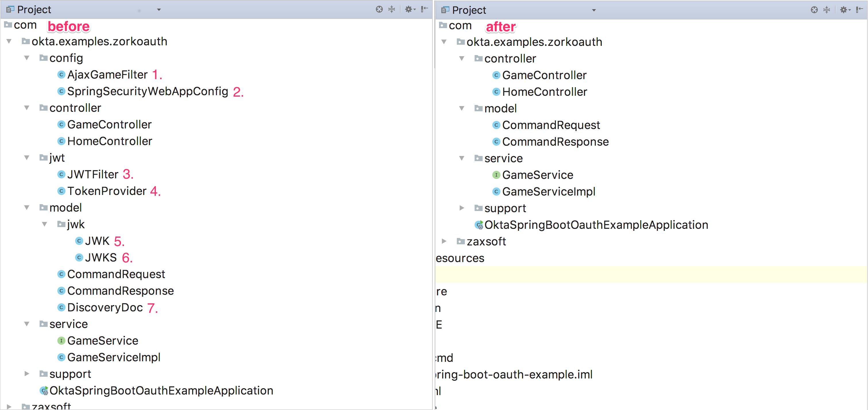Image resolution: width=868 pixels, height=410 pixels.
Task: Click hide panel icon in left Project panel
Action: (x=424, y=9)
